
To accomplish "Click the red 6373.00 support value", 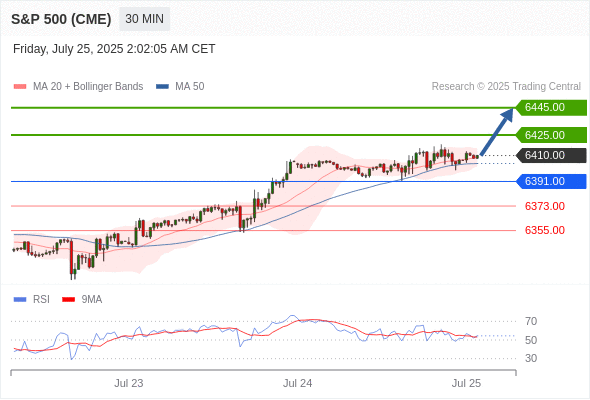I will click(x=545, y=206).
